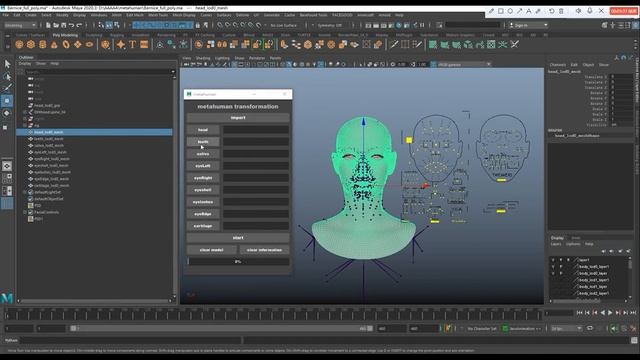Activate the Lasso select tool in toolbox
The width and height of the screenshot is (640, 360).
(7, 76)
